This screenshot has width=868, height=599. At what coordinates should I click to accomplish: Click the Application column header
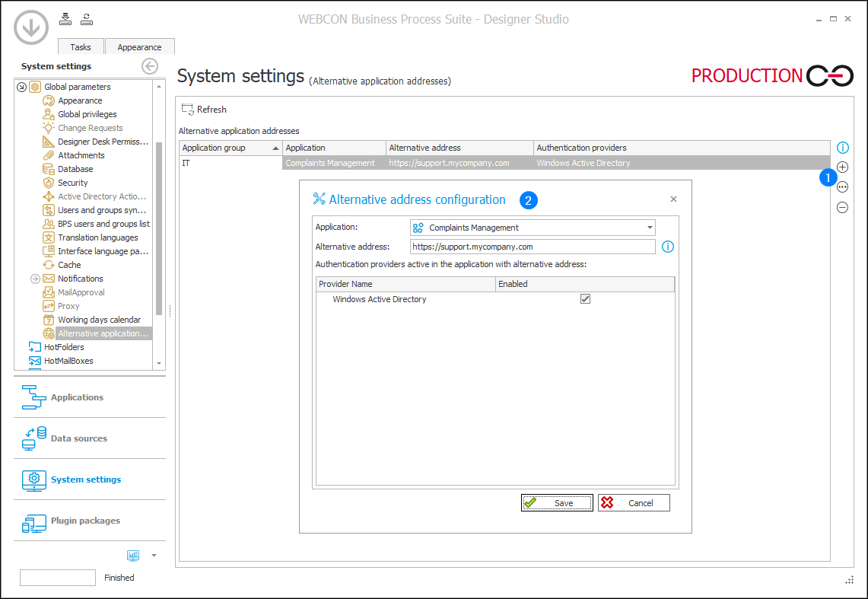tap(334, 148)
